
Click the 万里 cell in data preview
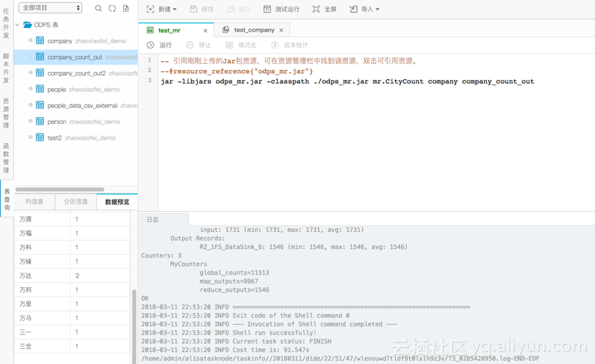[x=42, y=303]
